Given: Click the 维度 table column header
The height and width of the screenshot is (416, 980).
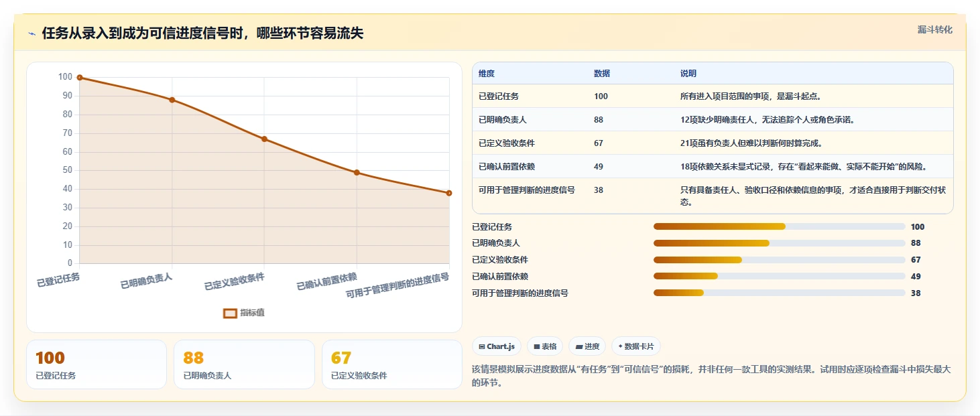Looking at the screenshot, I should point(487,73).
